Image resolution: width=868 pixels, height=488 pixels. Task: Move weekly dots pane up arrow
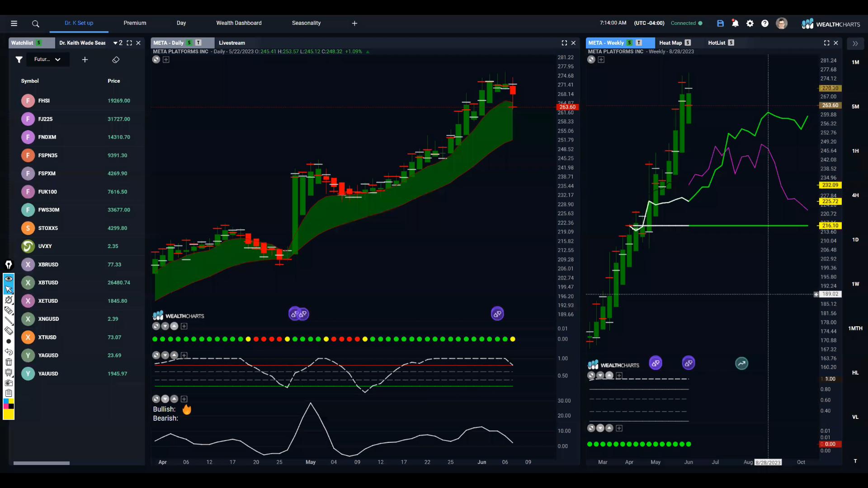(609, 428)
